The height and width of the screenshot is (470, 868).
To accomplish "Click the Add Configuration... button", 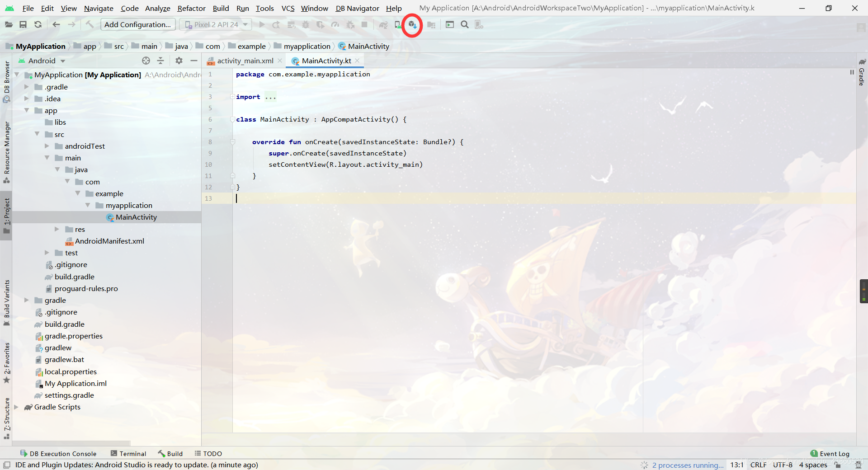I will pos(137,24).
